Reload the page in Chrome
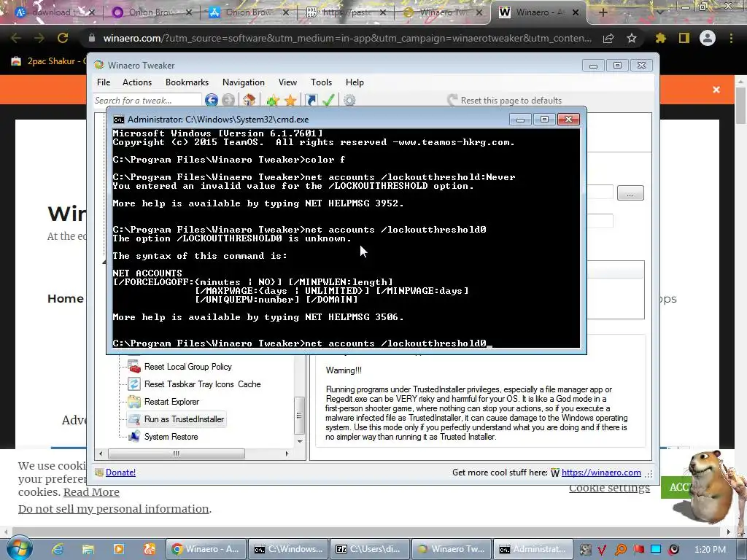The image size is (747, 560). click(x=63, y=38)
